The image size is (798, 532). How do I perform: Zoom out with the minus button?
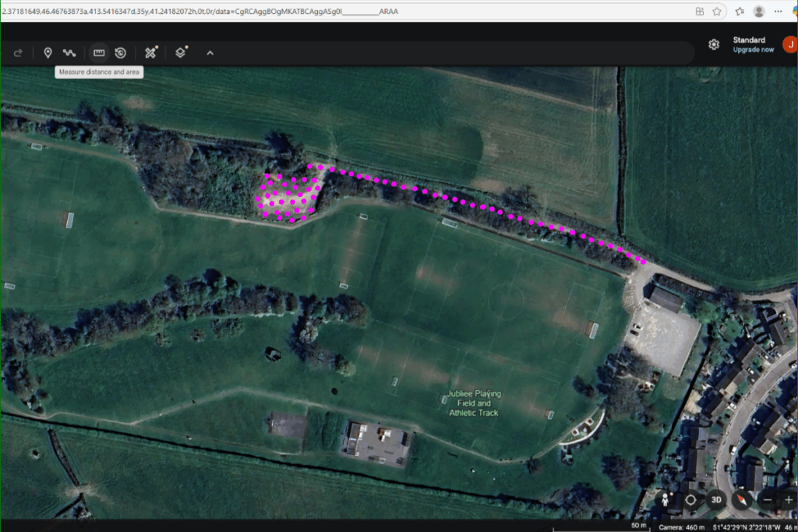[x=767, y=500]
